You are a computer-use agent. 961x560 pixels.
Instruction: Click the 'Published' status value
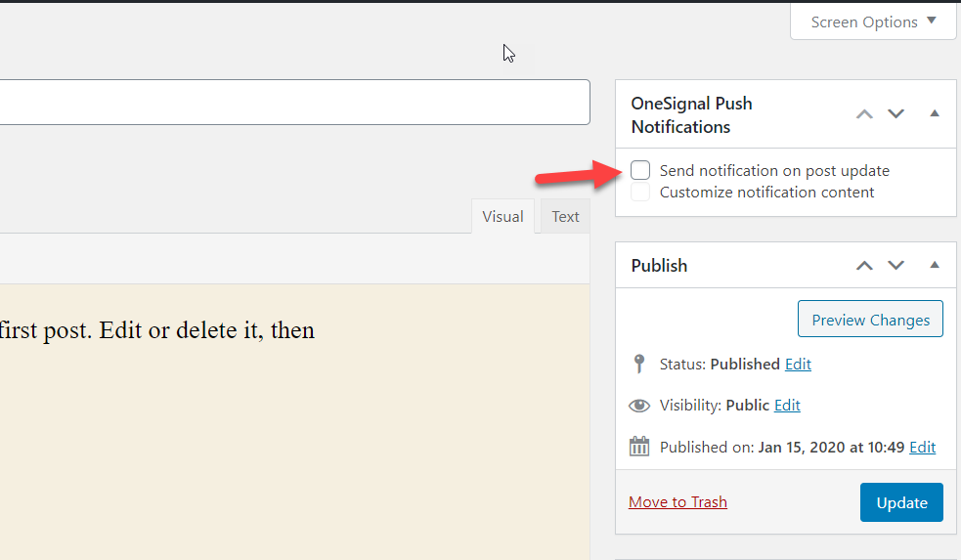click(745, 365)
